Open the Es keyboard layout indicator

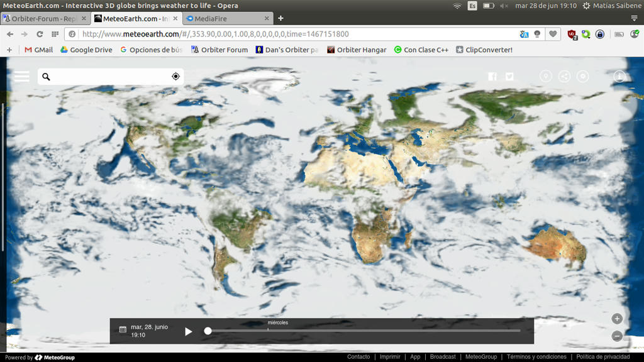point(472,6)
